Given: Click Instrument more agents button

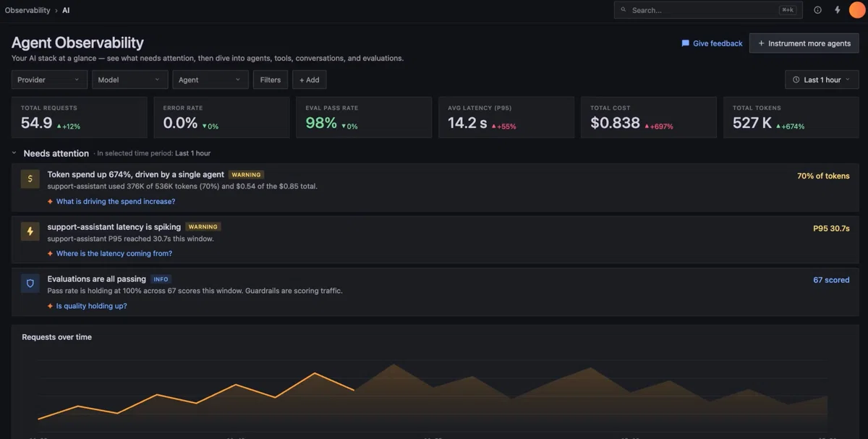Looking at the screenshot, I should coord(804,43).
